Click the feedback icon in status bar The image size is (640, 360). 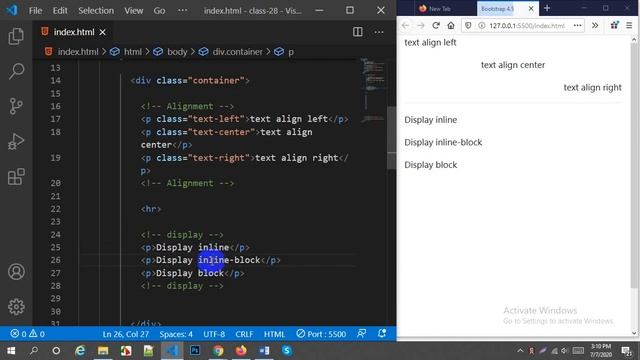361,334
